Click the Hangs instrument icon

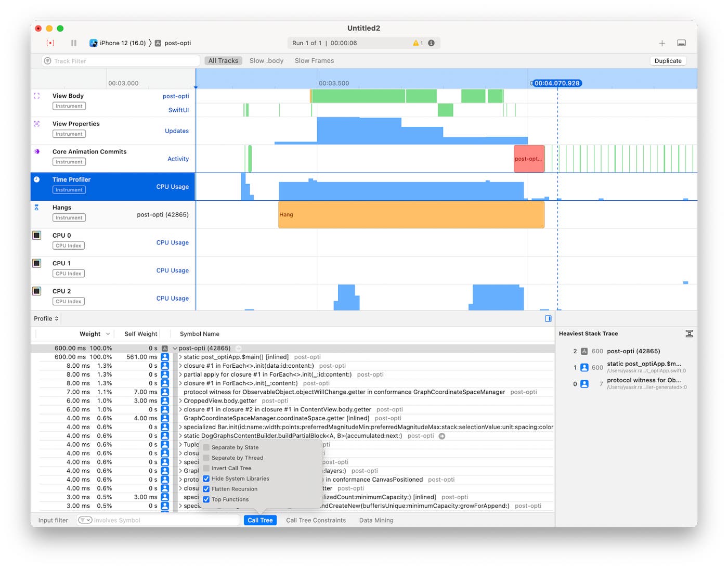click(x=36, y=207)
